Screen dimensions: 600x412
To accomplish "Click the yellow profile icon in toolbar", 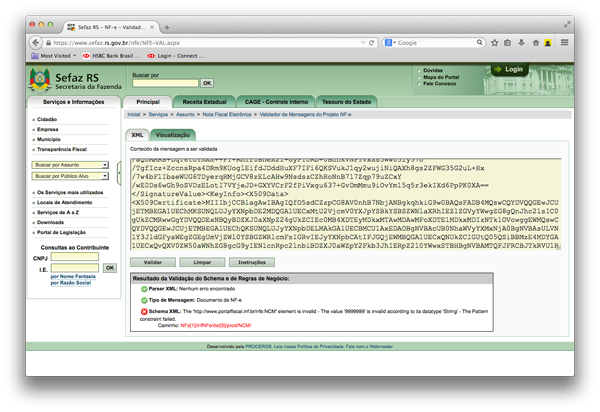I will pos(548,43).
